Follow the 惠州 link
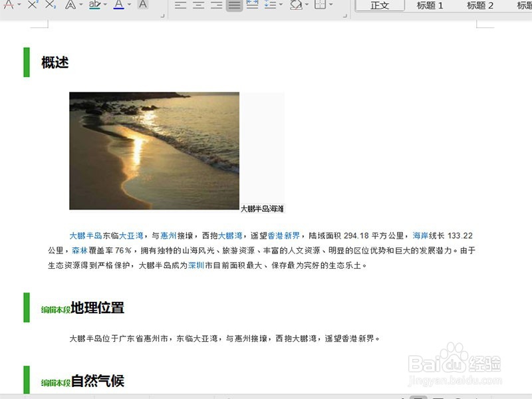The width and height of the screenshot is (532, 399). 168,235
